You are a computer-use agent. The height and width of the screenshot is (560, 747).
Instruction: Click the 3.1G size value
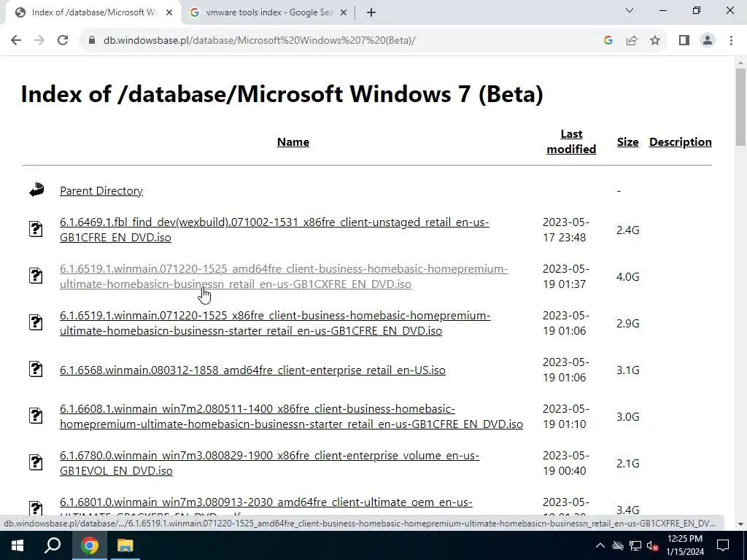click(627, 370)
